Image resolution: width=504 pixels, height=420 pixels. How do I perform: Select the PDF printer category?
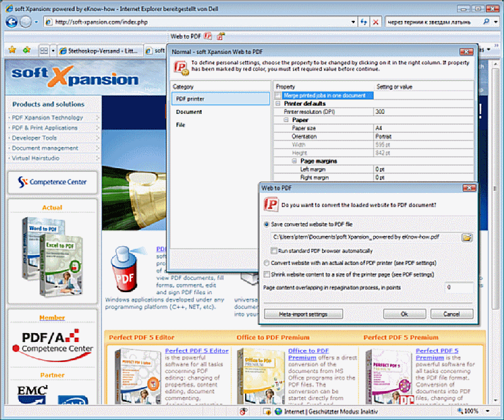(220, 99)
